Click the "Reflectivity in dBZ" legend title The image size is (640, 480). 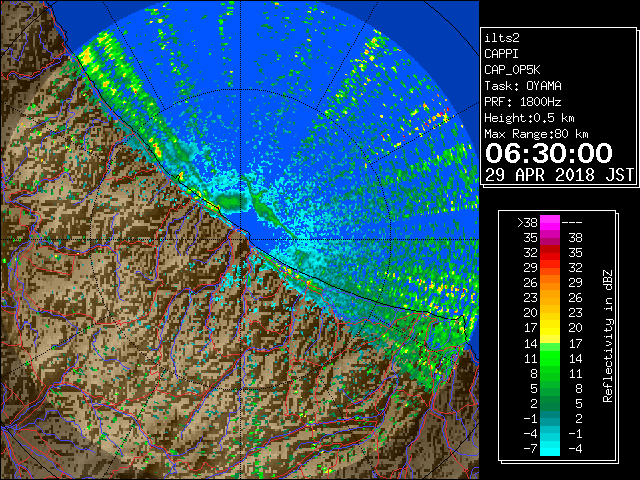pyautogui.click(x=608, y=336)
